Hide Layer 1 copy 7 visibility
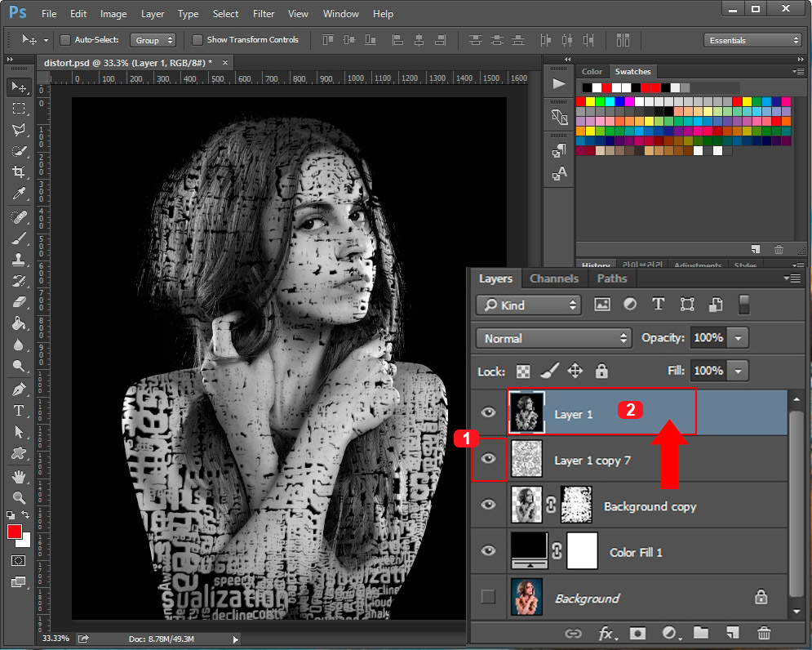 pos(488,458)
